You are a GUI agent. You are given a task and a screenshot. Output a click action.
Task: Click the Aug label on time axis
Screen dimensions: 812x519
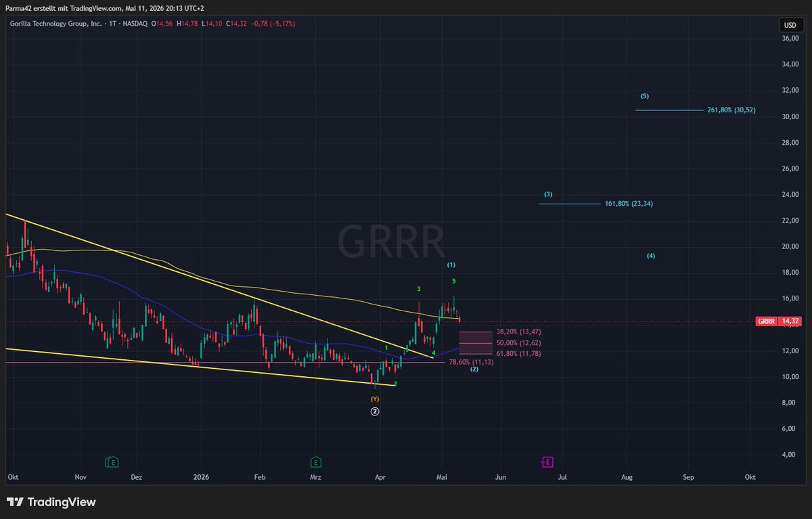[x=627, y=477]
